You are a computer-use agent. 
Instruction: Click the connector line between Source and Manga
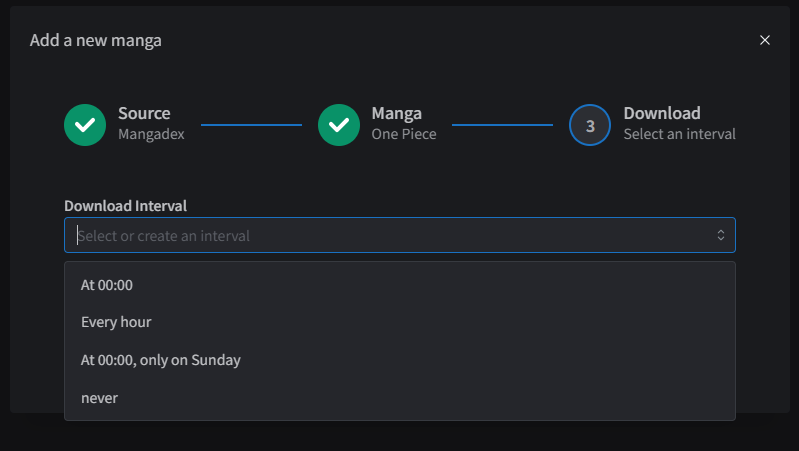pos(251,125)
